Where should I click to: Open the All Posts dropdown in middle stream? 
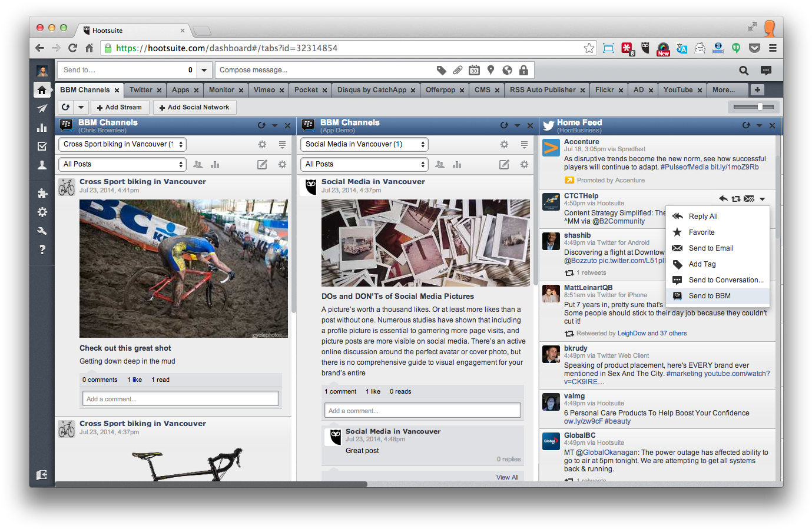[x=364, y=164]
